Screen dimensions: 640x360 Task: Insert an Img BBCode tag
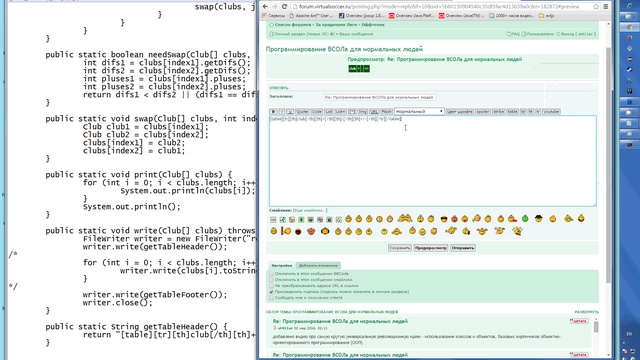tap(362, 111)
